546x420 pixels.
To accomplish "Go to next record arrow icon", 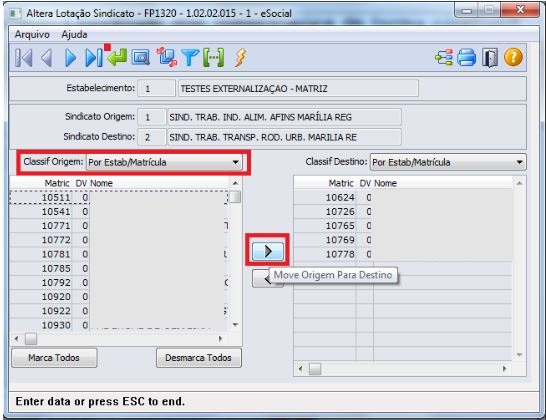I will pyautogui.click(x=70, y=57).
